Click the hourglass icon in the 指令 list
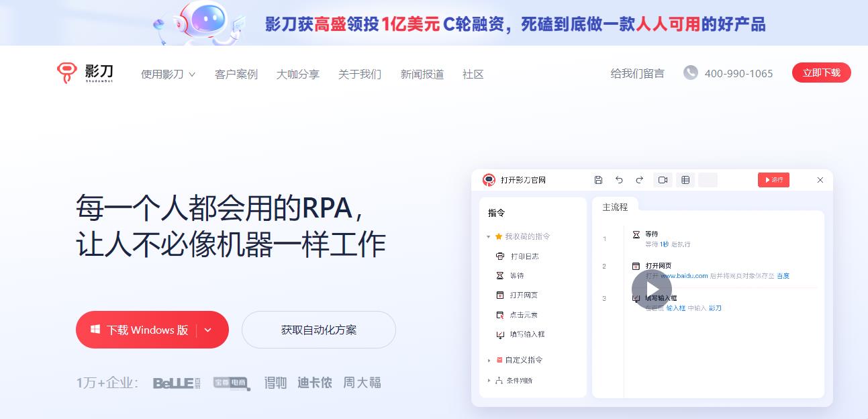Image resolution: width=868 pixels, height=419 pixels. [x=499, y=275]
